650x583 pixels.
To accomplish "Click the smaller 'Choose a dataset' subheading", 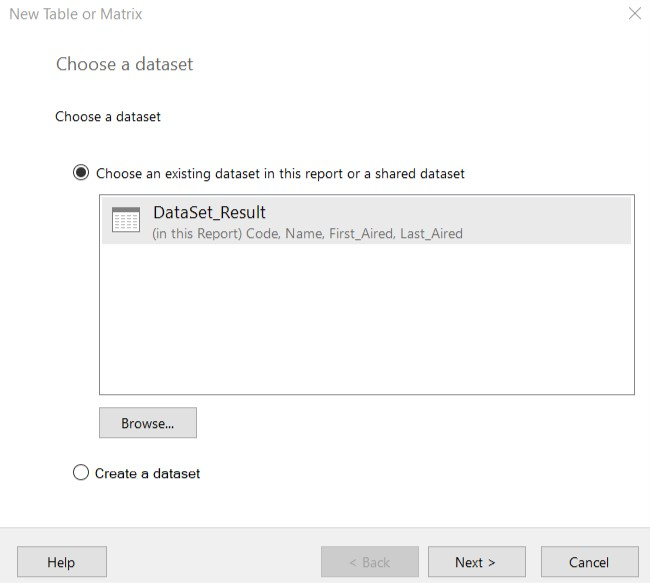I will coord(108,116).
